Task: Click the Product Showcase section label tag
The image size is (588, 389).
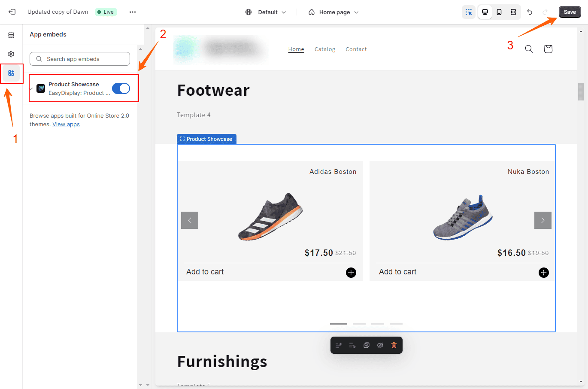Action: click(x=206, y=139)
